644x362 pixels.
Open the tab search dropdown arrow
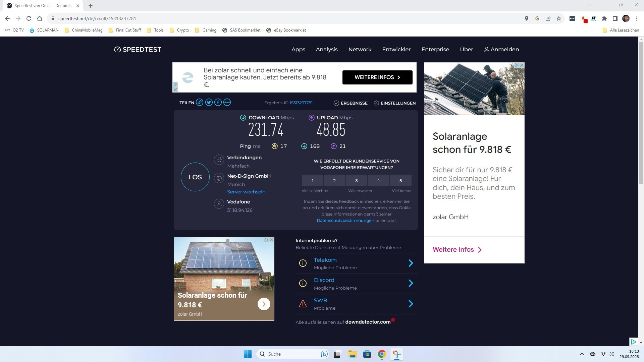pos(590,5)
